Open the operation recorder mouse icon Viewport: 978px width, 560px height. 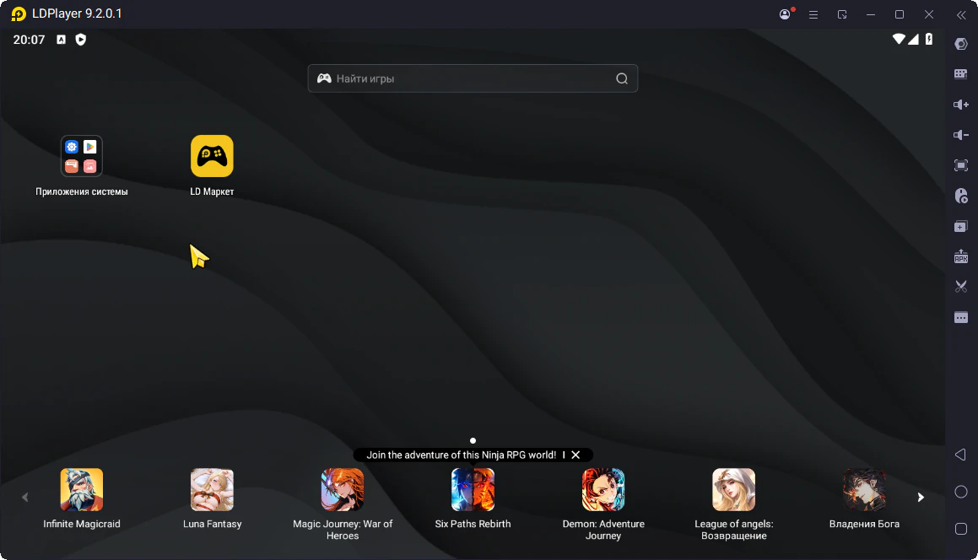[960, 196]
